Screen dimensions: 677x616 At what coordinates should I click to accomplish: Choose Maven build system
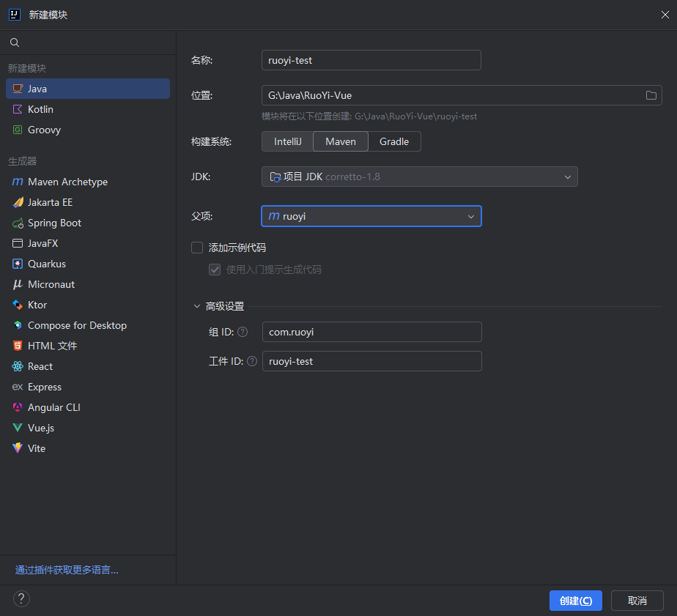pos(341,141)
